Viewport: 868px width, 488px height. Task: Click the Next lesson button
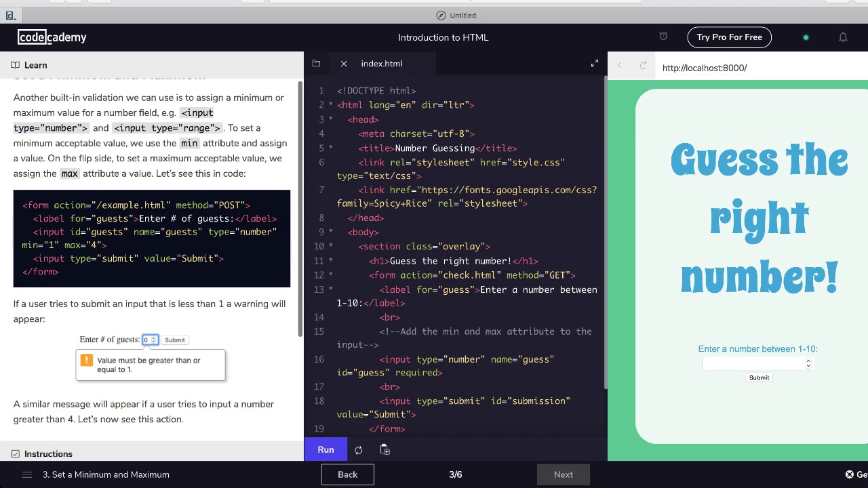(564, 474)
